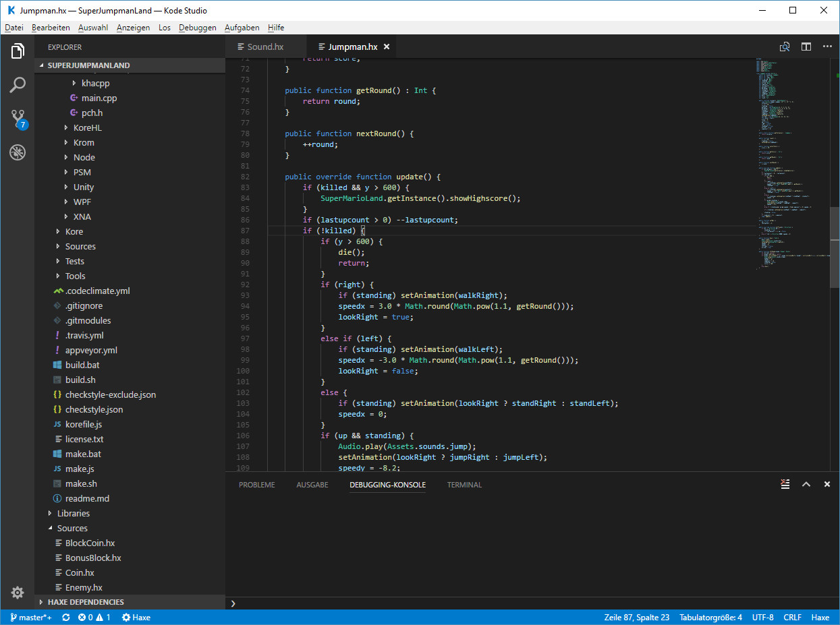
Task: Toggle word wrap in the debug console panel
Action: pyautogui.click(x=785, y=484)
